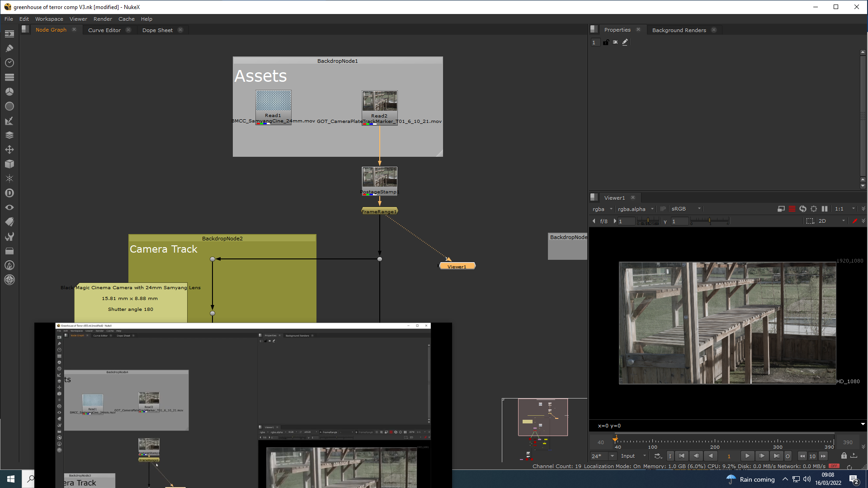Open the Image nodes toolbar icon

tap(9, 34)
